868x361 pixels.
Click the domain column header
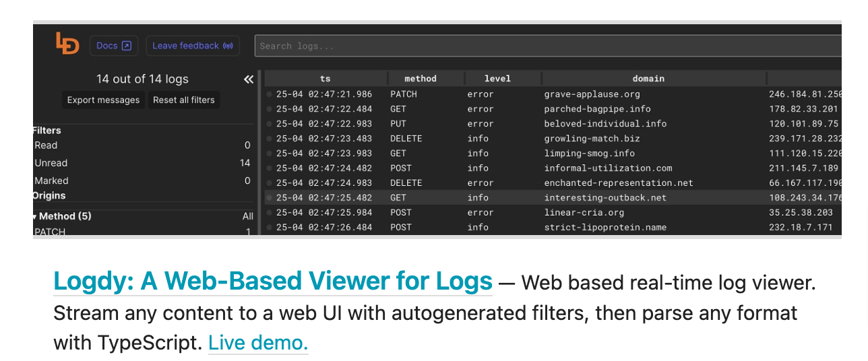pos(648,79)
